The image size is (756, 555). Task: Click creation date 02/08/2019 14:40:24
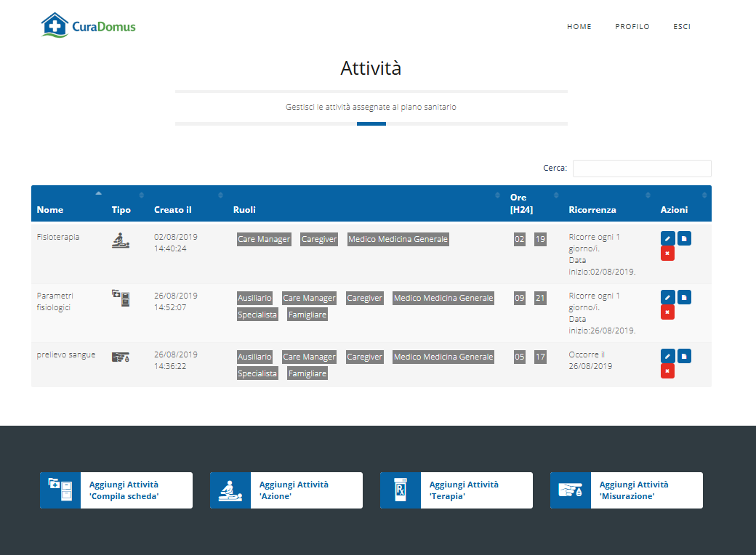click(175, 243)
